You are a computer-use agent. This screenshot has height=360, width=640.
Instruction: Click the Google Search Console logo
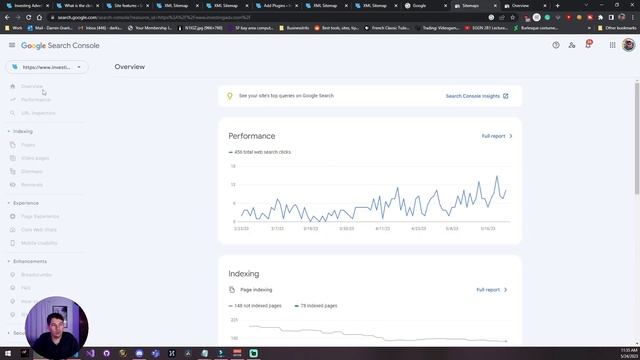60,45
